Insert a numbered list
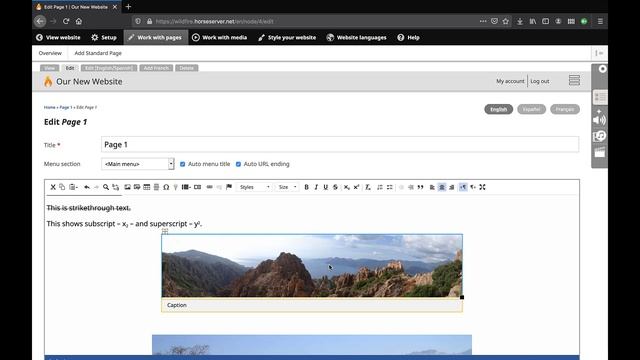Image resolution: width=640 pixels, height=360 pixels. 380,187
